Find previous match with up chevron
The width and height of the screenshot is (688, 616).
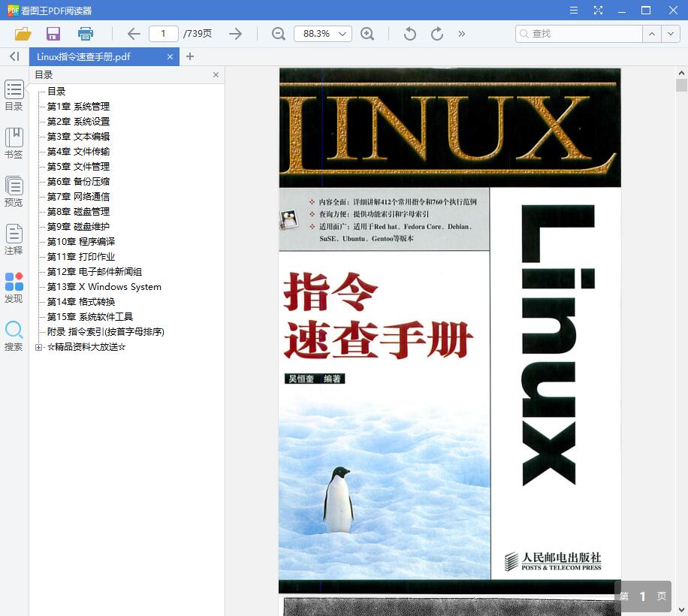[652, 34]
